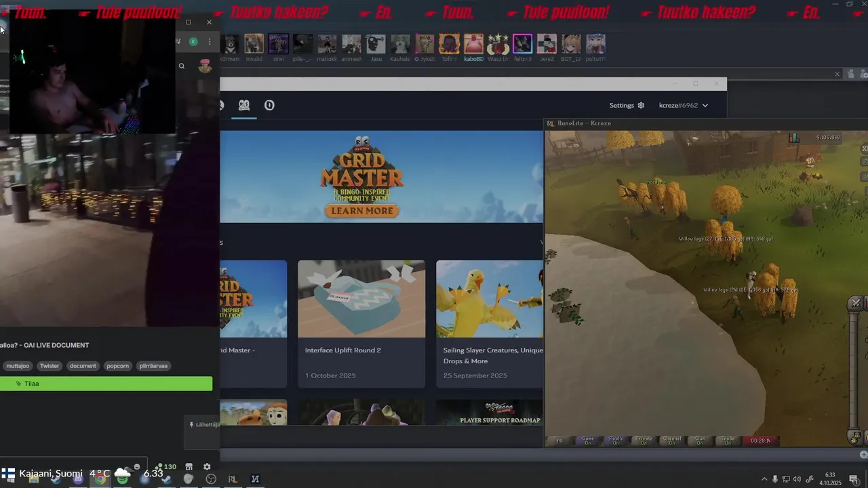Toggle the Trade chat filter in RuneLite
The image size is (868, 488).
[x=728, y=441]
